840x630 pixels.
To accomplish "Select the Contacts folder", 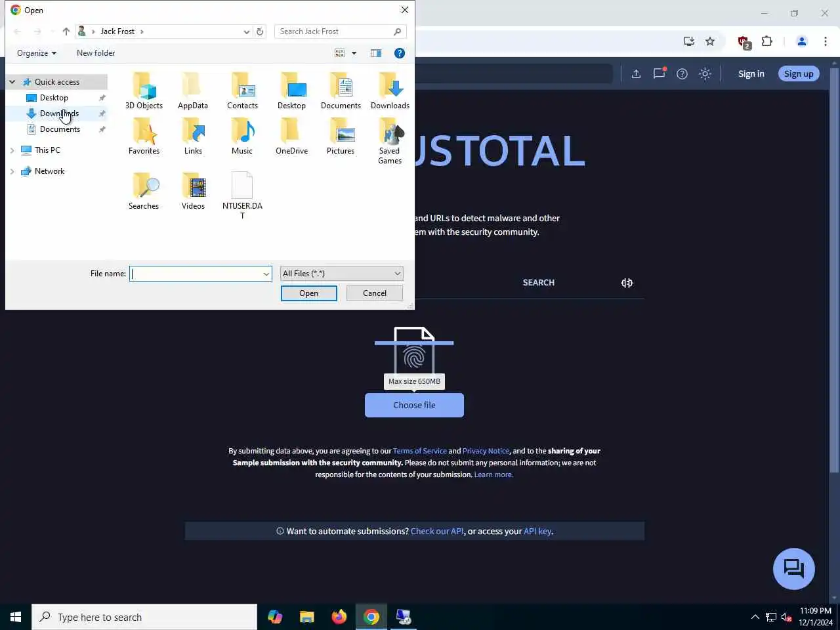I will click(242, 91).
